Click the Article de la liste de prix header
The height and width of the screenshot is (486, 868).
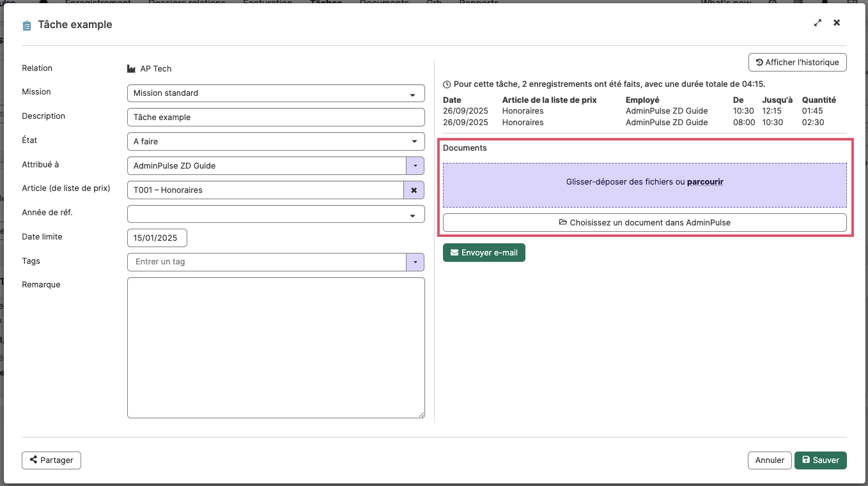click(x=550, y=100)
